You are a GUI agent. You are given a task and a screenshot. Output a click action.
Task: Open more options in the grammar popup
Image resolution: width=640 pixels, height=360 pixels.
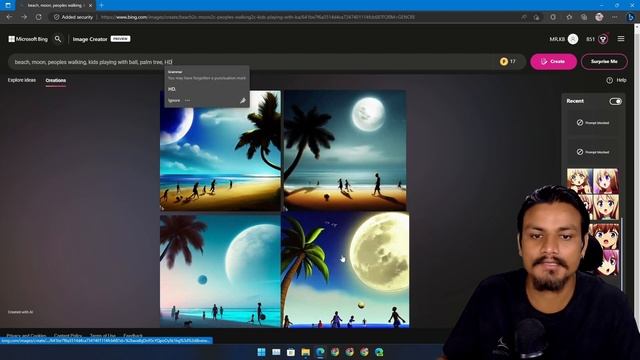coord(187,100)
